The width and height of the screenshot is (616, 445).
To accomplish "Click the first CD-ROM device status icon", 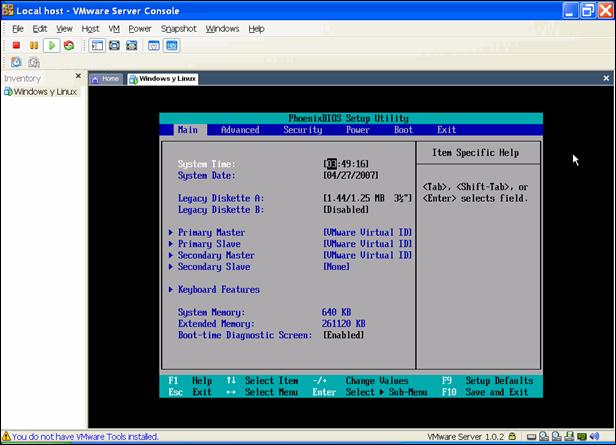I will point(544,436).
